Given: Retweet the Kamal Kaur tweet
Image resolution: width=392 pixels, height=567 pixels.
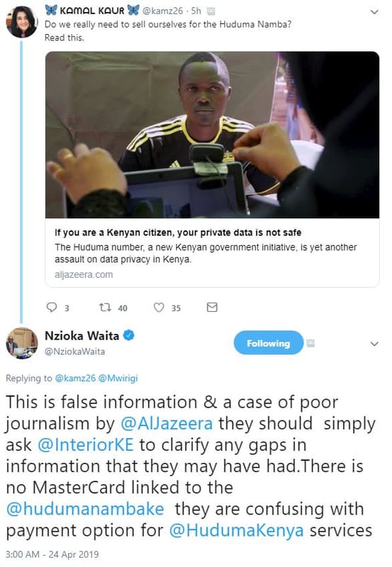Looking at the screenshot, I should (105, 308).
